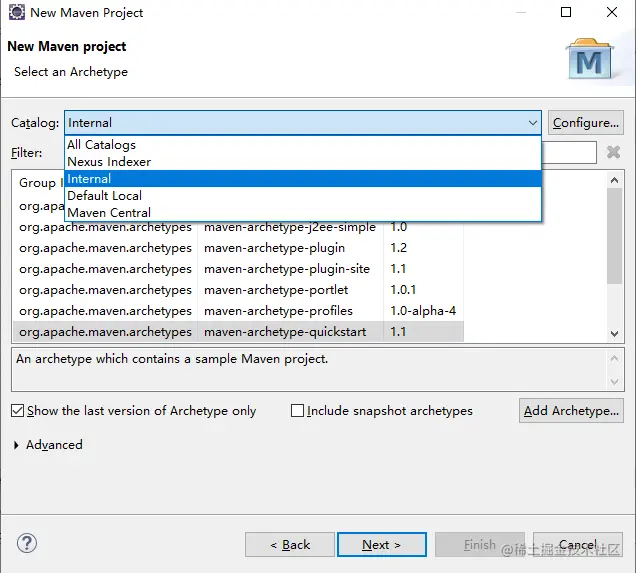Expand the Advanced section
Image resolution: width=636 pixels, height=573 pixels.
16,445
